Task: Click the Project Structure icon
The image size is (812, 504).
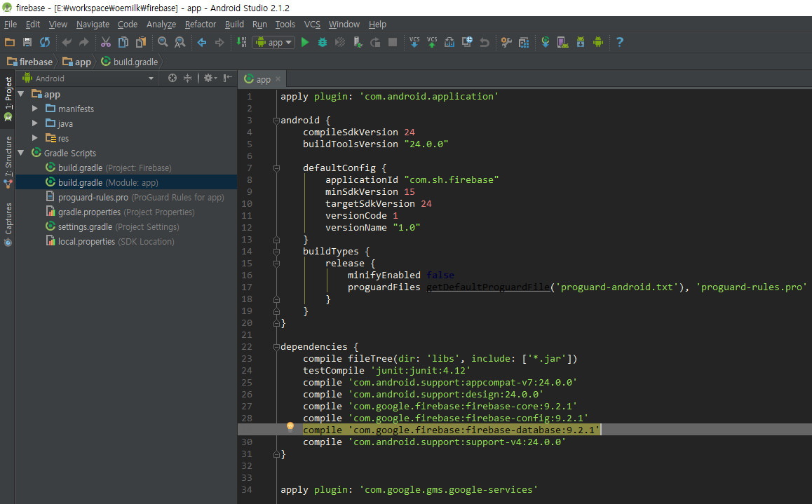Action: click(524, 43)
